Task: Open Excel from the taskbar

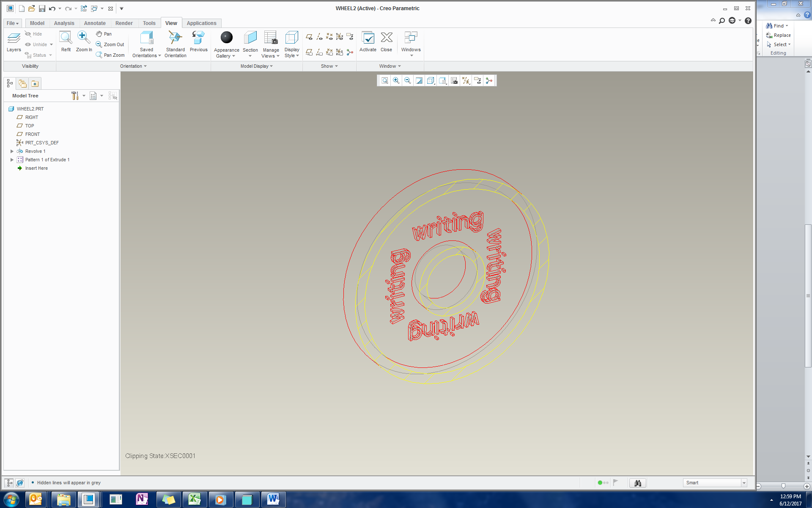Action: pos(194,500)
